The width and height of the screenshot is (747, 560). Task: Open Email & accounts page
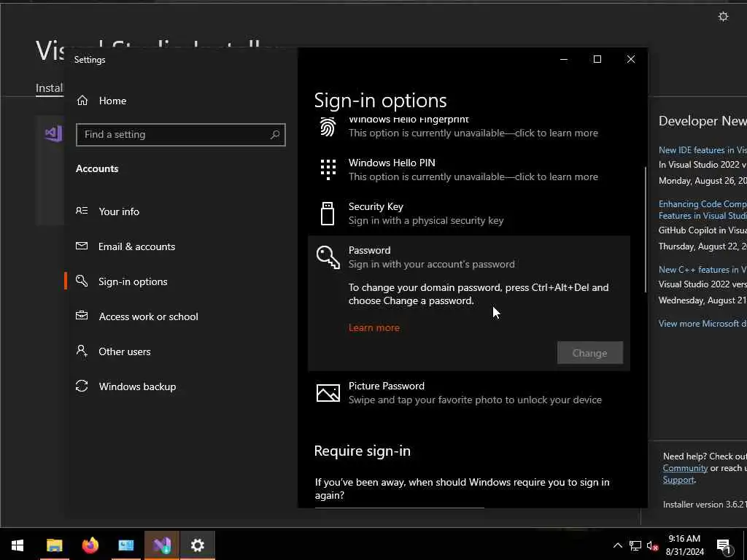pyautogui.click(x=136, y=246)
